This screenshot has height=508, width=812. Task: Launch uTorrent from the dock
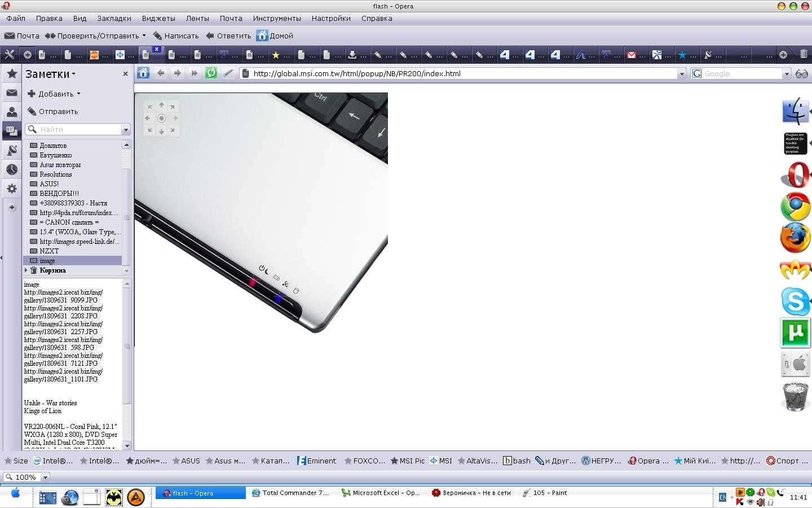[x=795, y=332]
